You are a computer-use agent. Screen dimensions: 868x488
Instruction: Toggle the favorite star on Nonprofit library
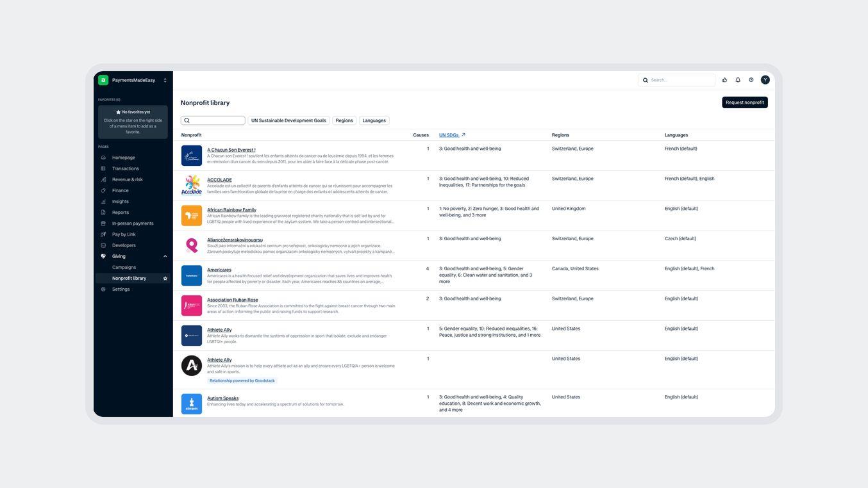pyautogui.click(x=164, y=277)
